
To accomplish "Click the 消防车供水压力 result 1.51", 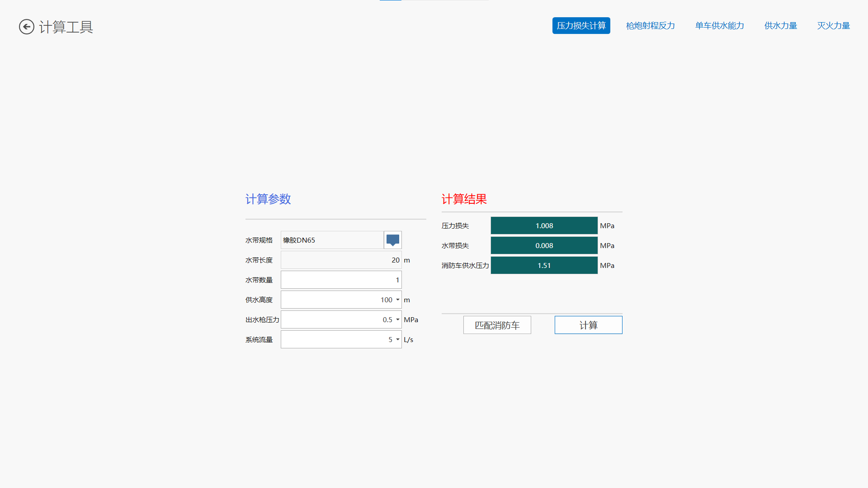I will (544, 265).
